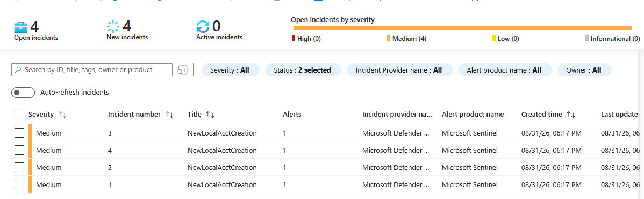
Task: Click Medium severity cell of incident 1
Action: point(48,184)
